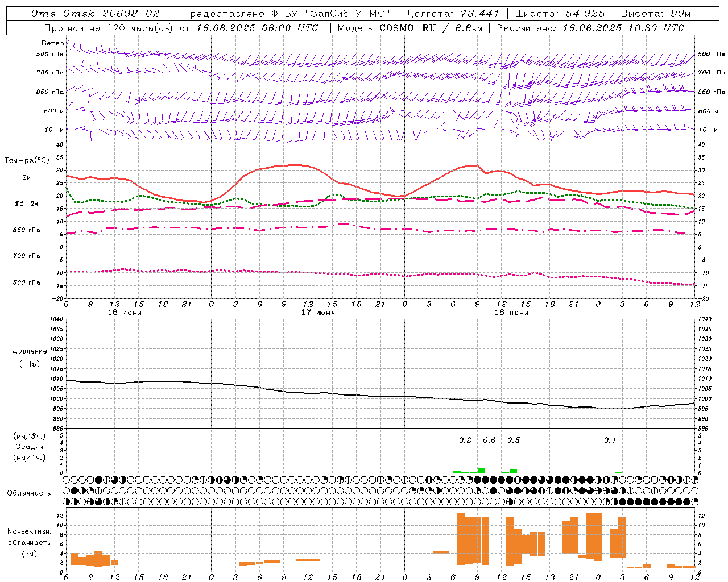Select the 2м temperature legend entry

click(27, 177)
